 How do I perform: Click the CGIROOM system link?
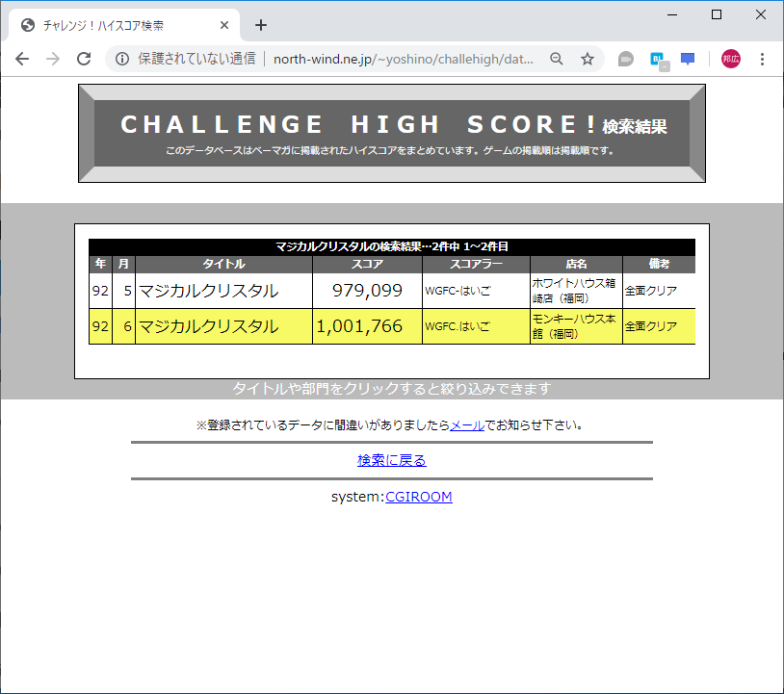point(418,496)
